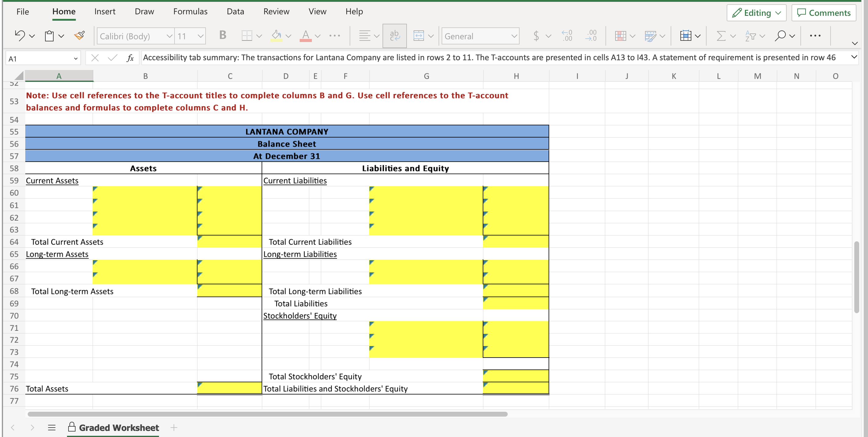Click the Format Painter brush icon
The image size is (868, 437).
(79, 36)
